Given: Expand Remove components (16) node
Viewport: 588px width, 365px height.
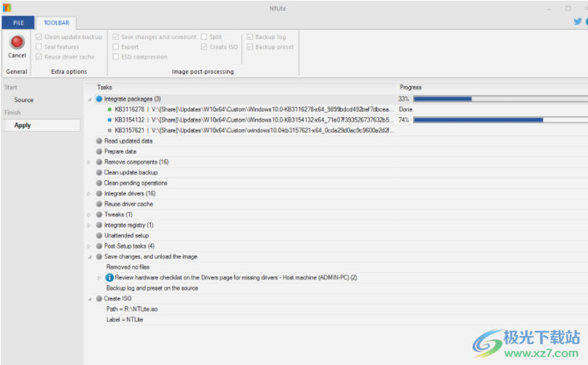Looking at the screenshot, I should point(89,162).
